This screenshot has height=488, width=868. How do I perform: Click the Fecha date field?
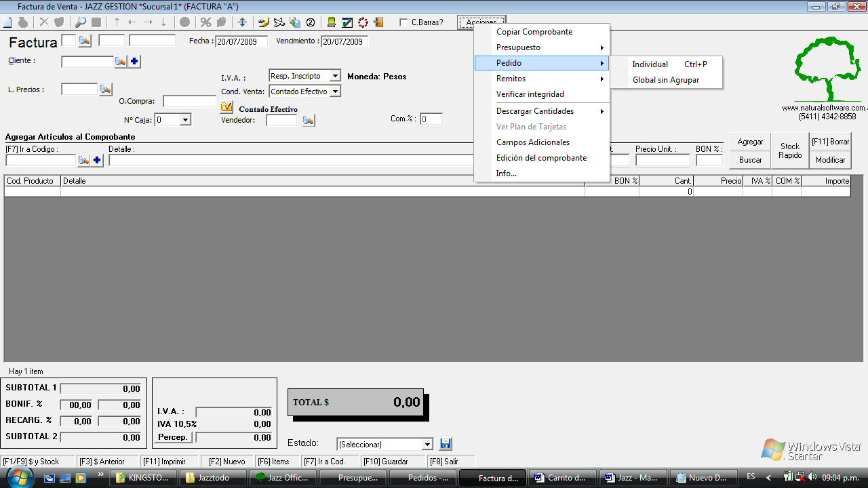[x=241, y=41]
